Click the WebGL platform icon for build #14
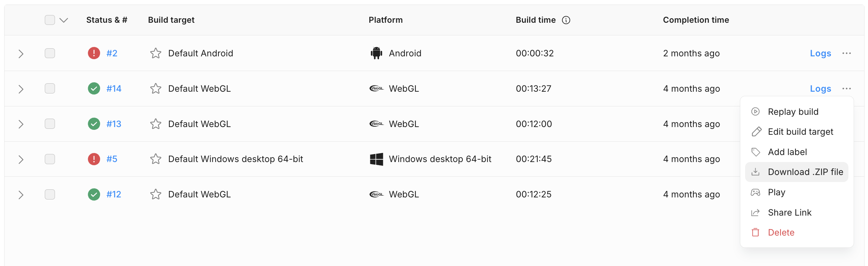This screenshot has height=266, width=868. (x=377, y=88)
